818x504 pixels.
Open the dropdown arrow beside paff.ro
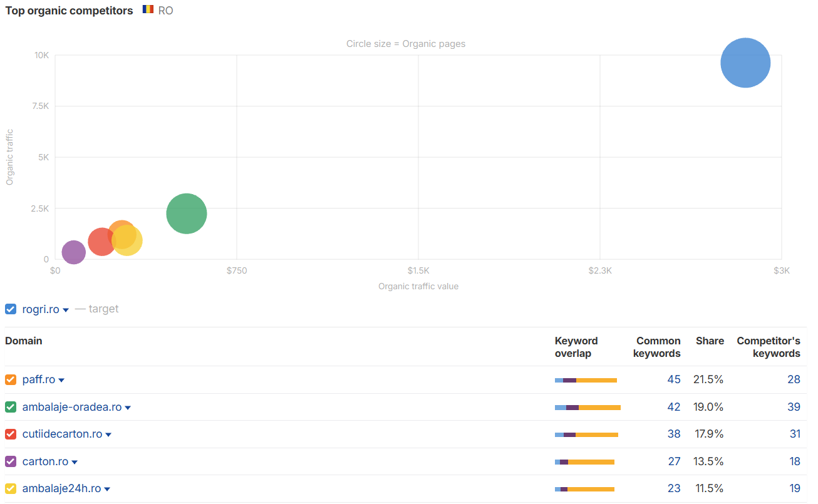pos(61,381)
